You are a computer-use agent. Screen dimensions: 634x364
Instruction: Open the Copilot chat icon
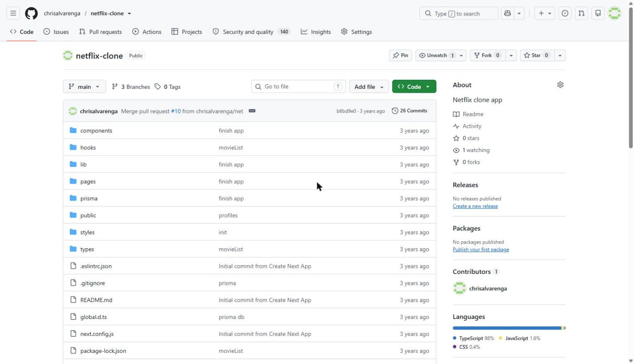pos(507,13)
